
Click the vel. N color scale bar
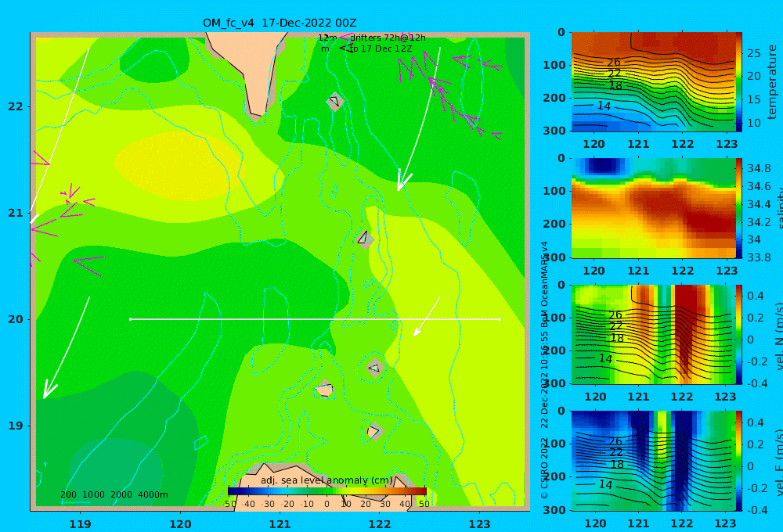click(x=739, y=334)
